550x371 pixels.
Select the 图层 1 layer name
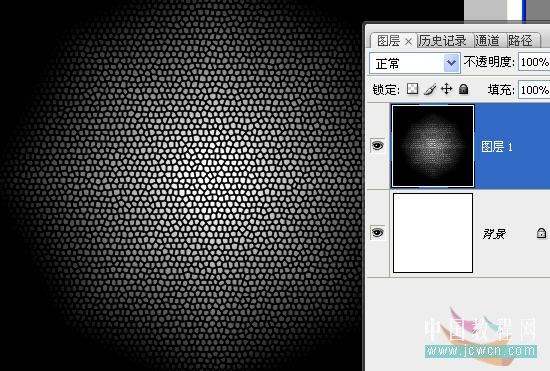(x=497, y=147)
